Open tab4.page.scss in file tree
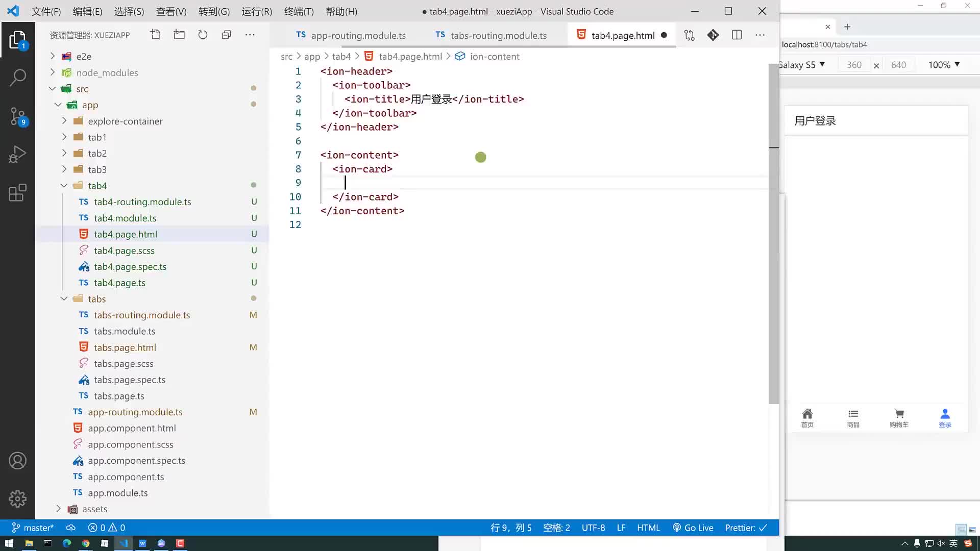This screenshot has width=980, height=551. pyautogui.click(x=124, y=251)
